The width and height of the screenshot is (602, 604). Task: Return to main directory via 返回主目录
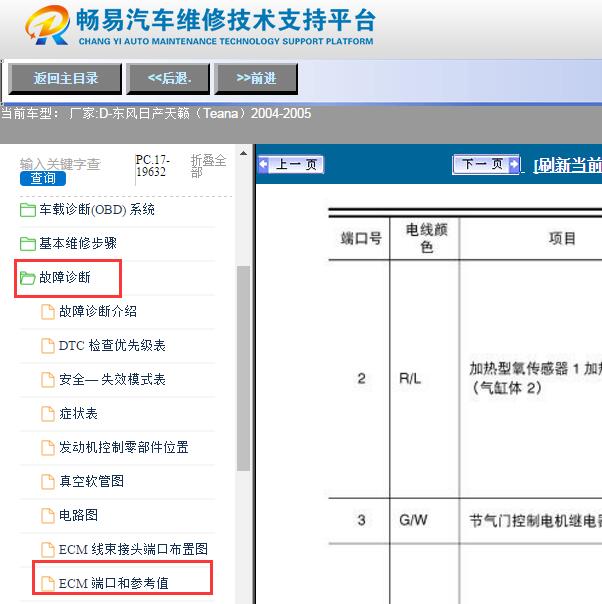65,79
